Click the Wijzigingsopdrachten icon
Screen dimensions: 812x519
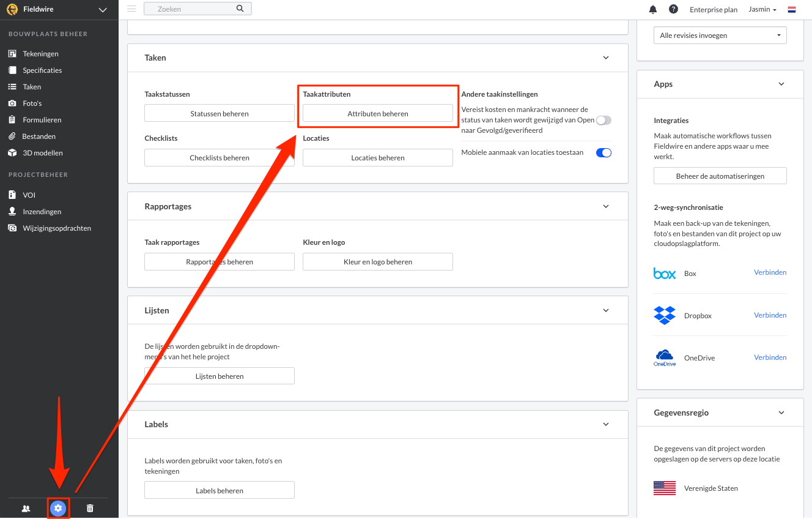pyautogui.click(x=12, y=228)
